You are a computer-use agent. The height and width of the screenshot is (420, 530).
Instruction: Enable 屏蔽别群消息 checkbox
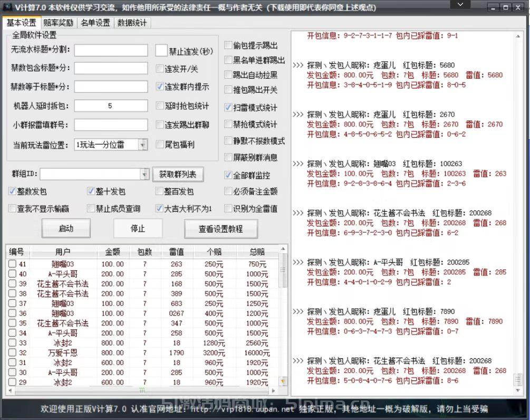(x=228, y=157)
